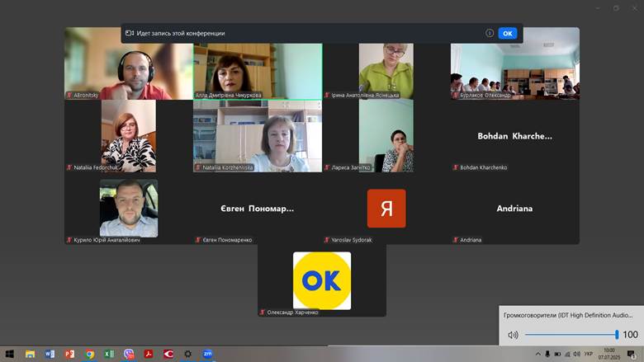
Task: Click OK on the recording notice banner
Action: tap(507, 34)
